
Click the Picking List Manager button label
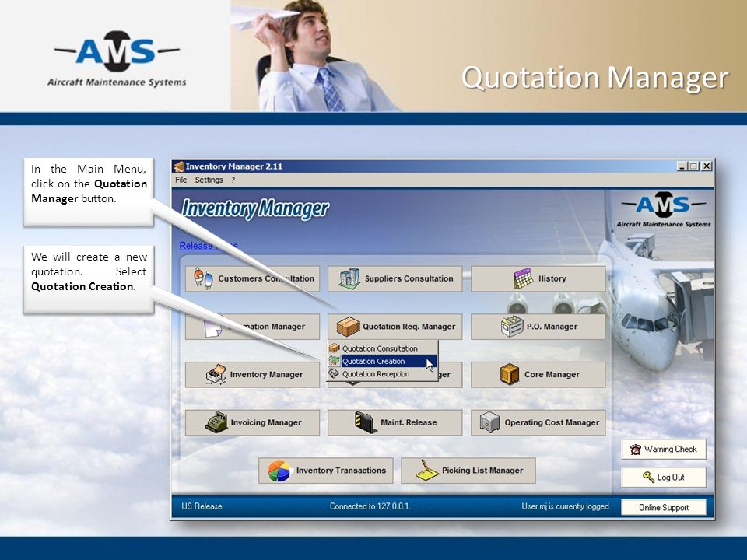(x=482, y=471)
